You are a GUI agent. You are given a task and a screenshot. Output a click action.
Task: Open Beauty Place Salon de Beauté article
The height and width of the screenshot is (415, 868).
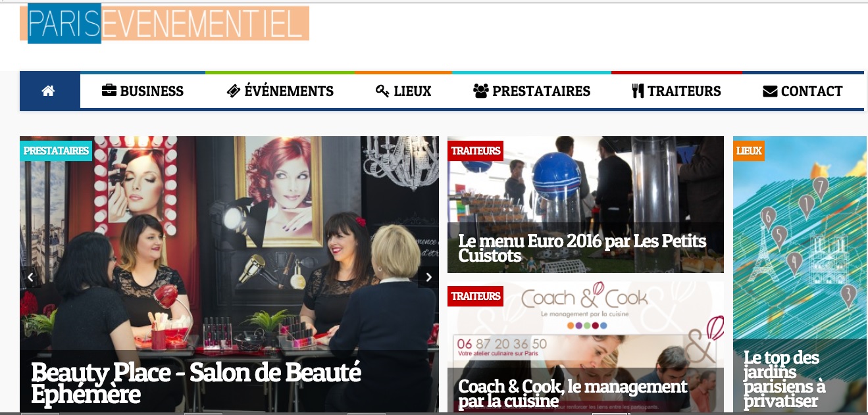[196, 383]
